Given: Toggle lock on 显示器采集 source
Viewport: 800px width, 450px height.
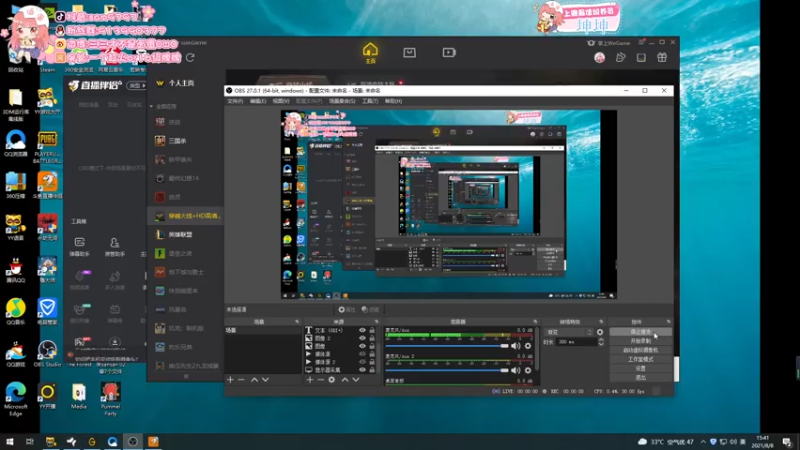Looking at the screenshot, I should pyautogui.click(x=372, y=370).
